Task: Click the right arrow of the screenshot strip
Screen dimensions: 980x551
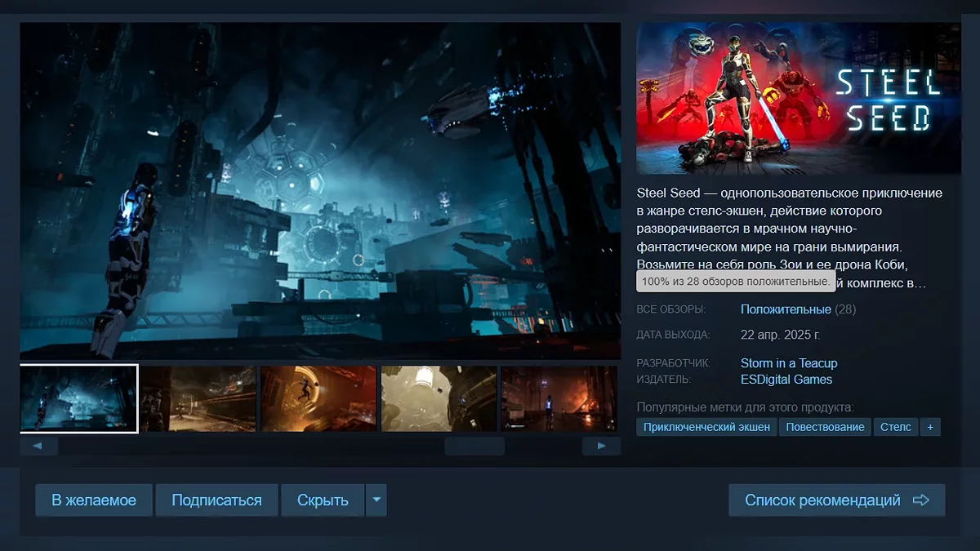Action: click(x=601, y=447)
